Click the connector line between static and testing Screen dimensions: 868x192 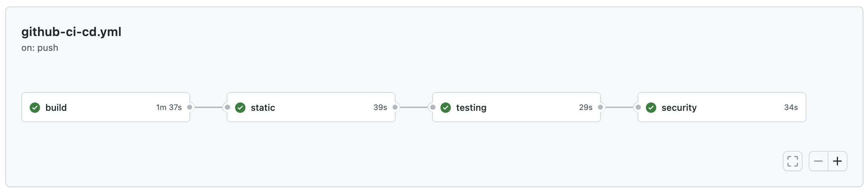click(x=414, y=107)
